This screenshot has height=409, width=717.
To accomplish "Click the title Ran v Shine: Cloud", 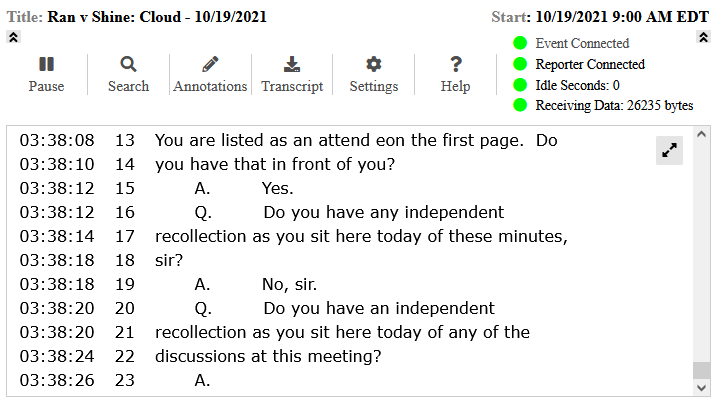I will click(114, 17).
